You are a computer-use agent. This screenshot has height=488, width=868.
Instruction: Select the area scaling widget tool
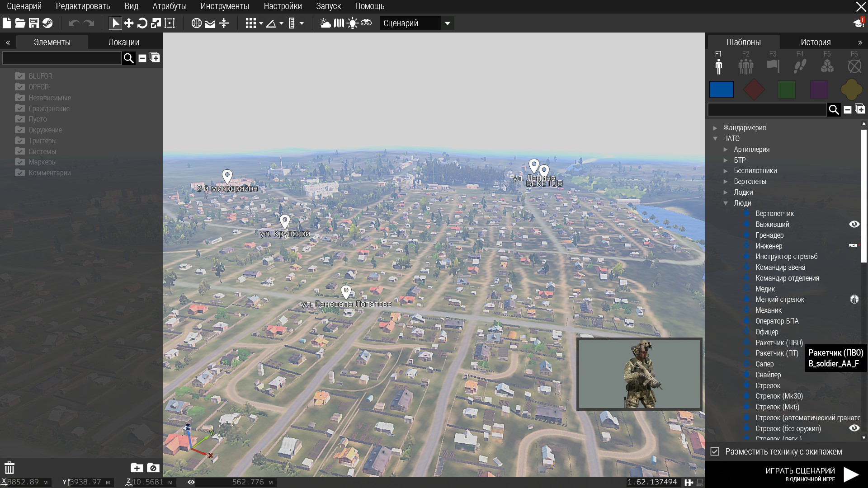170,23
